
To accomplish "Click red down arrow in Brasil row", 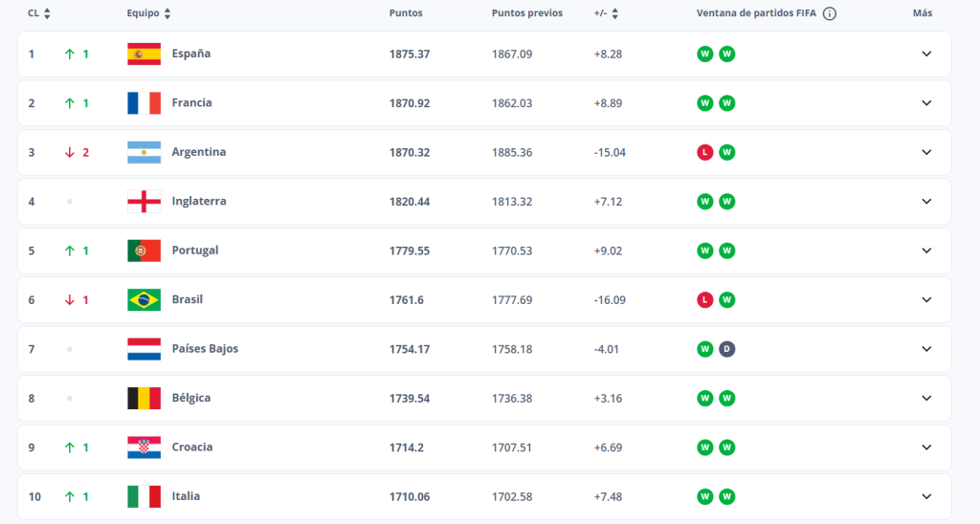I will click(69, 300).
